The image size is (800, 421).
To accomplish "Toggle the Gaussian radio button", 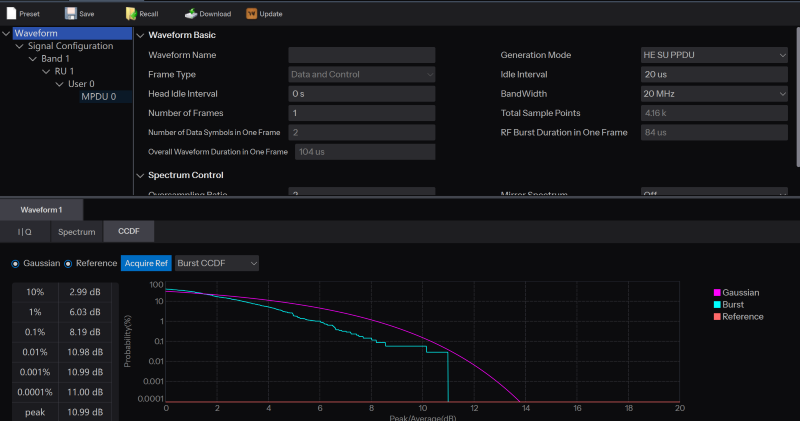I will click(15, 263).
